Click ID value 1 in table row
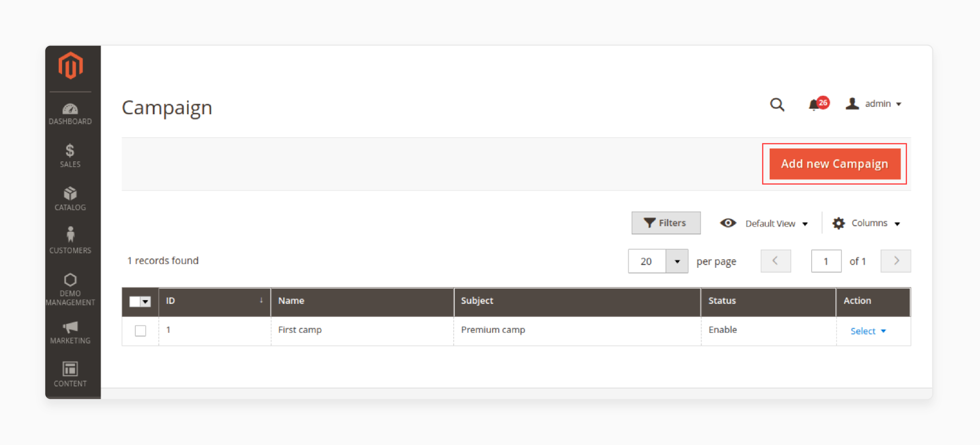The image size is (980, 445). (x=168, y=330)
